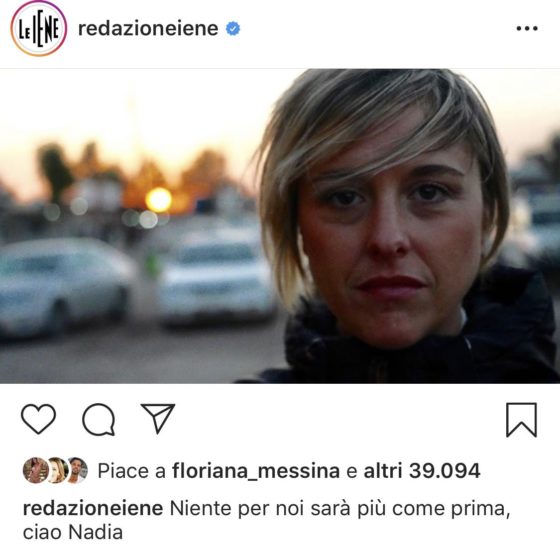Tap the caption text ending "ciao Nadia"
This screenshot has height=553, width=560.
(x=267, y=520)
